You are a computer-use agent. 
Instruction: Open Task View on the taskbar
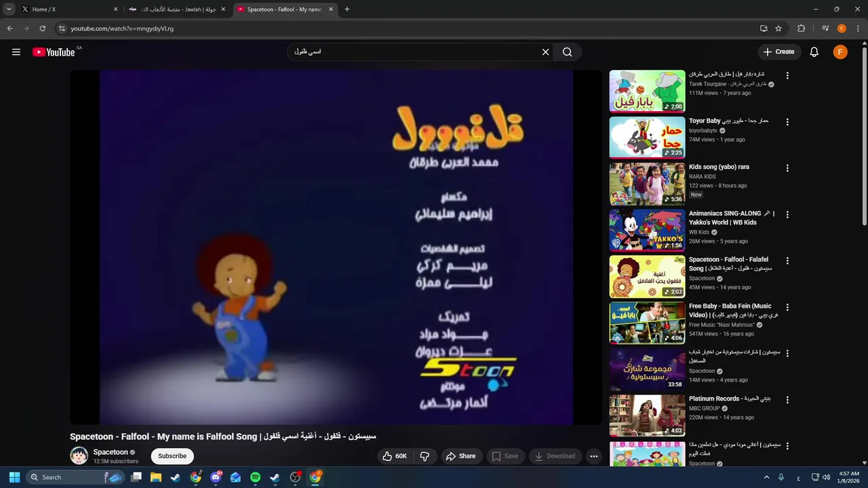pyautogui.click(x=136, y=477)
